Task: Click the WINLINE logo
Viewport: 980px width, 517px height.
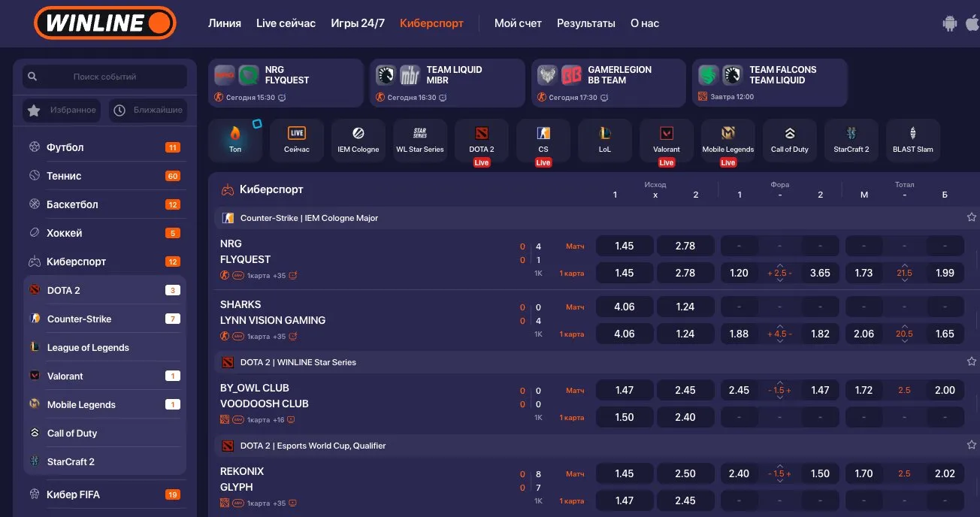Action: (105, 23)
